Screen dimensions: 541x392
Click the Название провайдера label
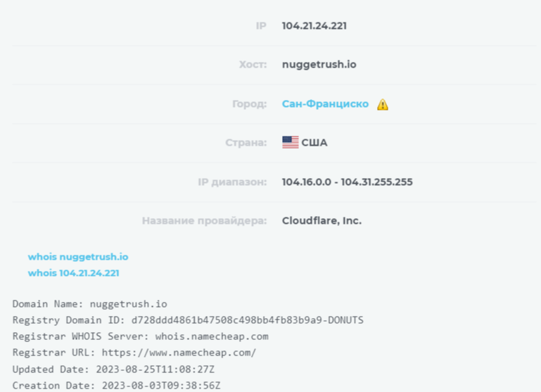click(204, 221)
